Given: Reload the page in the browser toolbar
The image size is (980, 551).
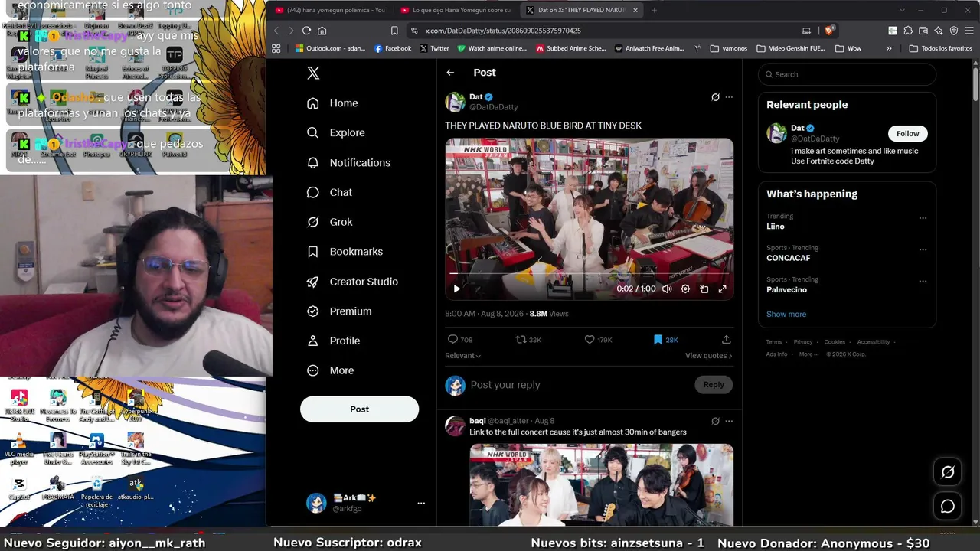Looking at the screenshot, I should click(306, 31).
